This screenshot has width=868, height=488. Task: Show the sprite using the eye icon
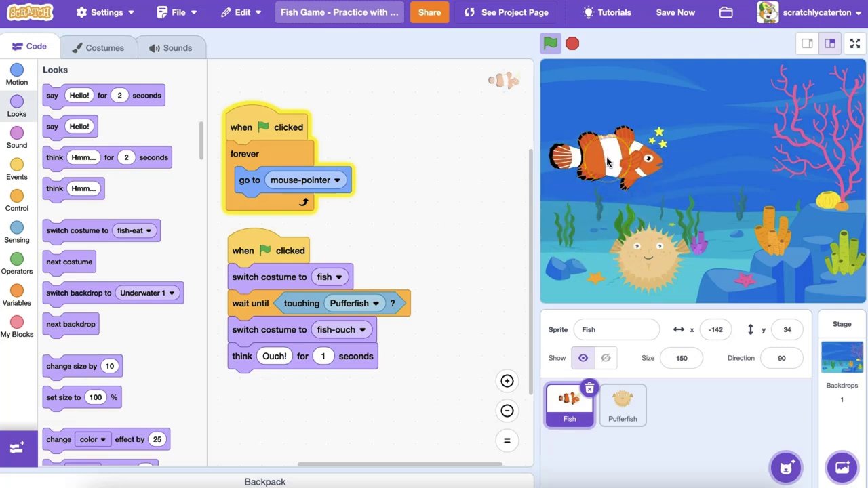(x=583, y=358)
